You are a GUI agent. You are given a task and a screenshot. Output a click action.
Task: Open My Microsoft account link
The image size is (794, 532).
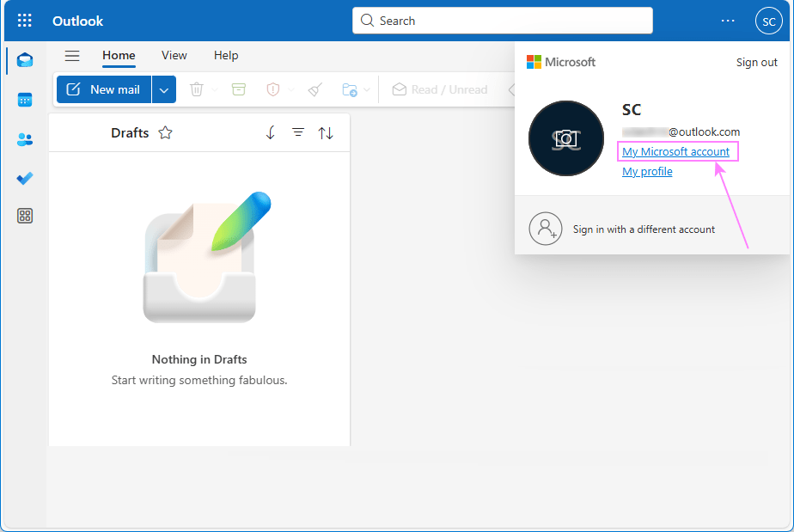tap(676, 151)
